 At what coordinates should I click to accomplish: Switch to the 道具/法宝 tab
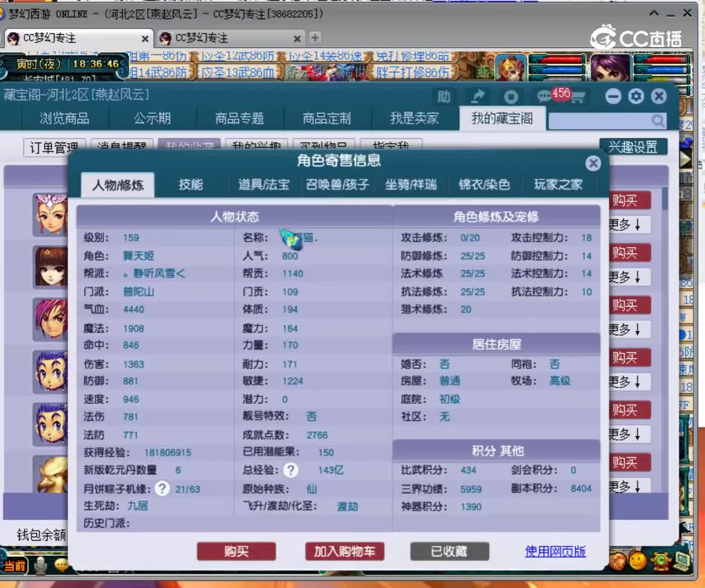pos(263,184)
